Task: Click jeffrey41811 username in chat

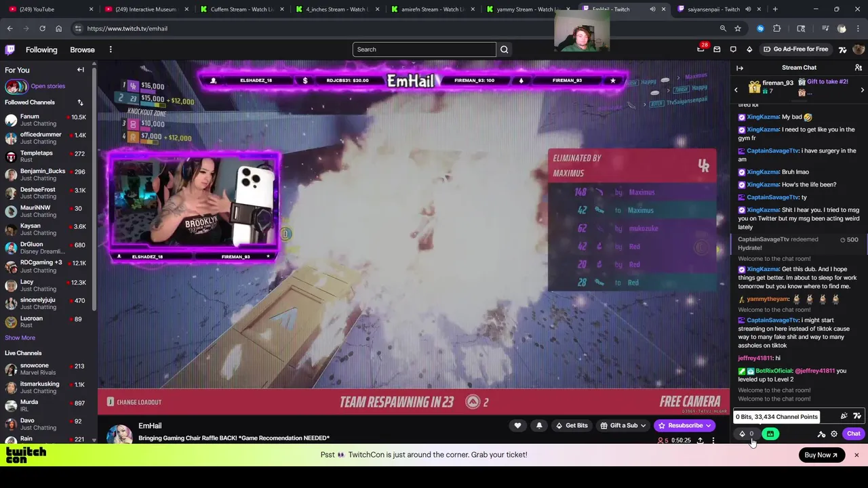Action: [755, 358]
